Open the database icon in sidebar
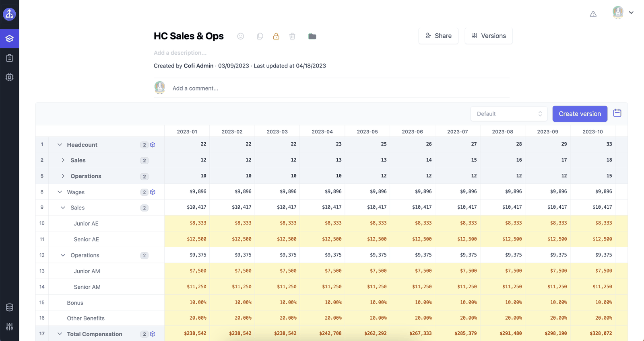 pos(10,308)
